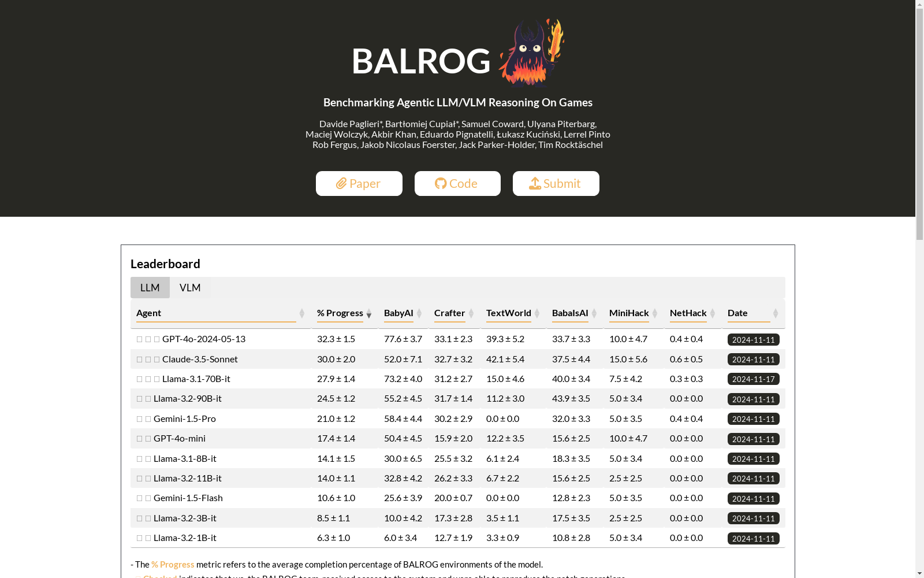This screenshot has height=578, width=924.
Task: Click the date badge in the GPT-4o-mini row
Action: click(754, 439)
